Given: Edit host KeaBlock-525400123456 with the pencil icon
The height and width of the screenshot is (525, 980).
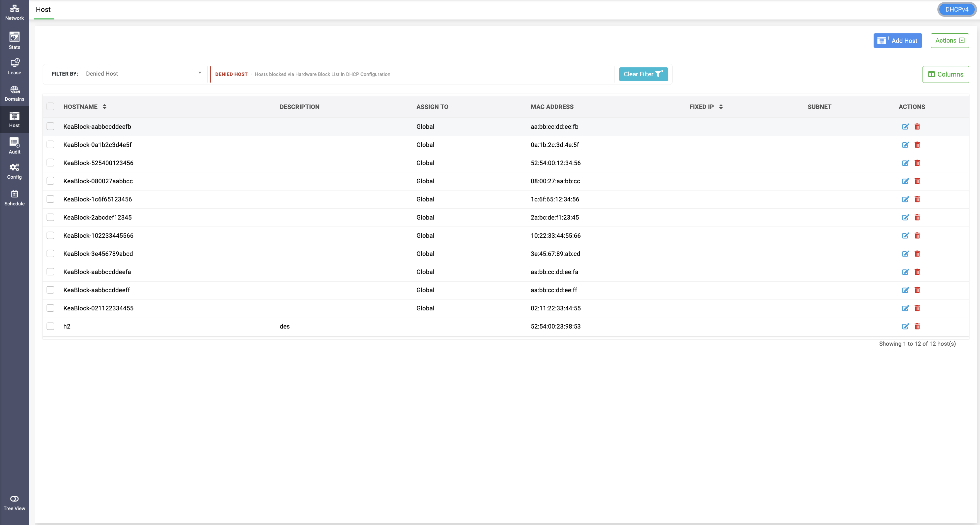Looking at the screenshot, I should (x=905, y=163).
